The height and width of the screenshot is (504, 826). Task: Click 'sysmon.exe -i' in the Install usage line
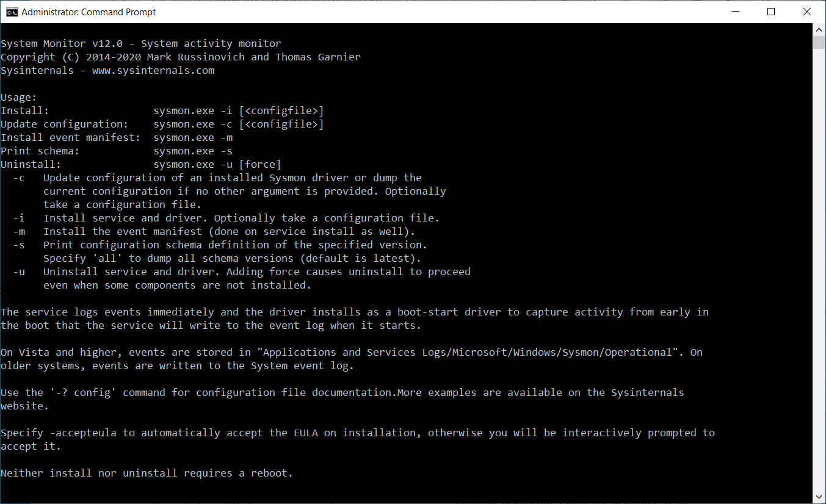pyautogui.click(x=193, y=111)
